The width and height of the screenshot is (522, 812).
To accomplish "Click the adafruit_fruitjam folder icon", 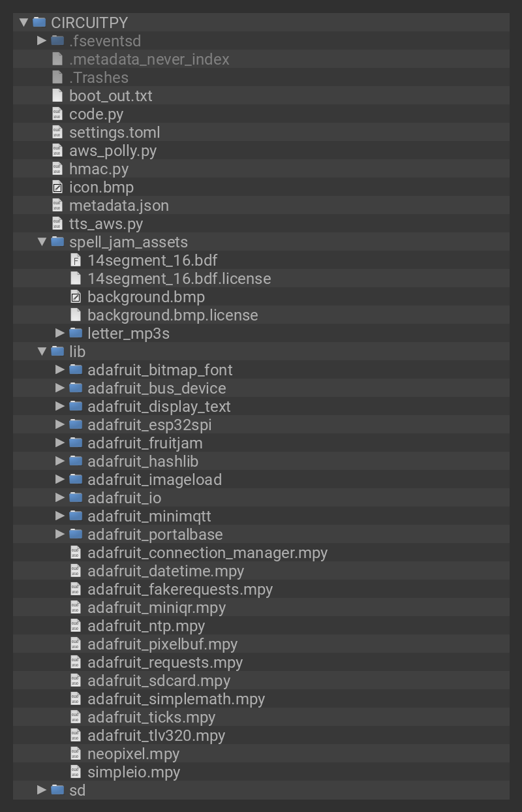I will [x=76, y=443].
